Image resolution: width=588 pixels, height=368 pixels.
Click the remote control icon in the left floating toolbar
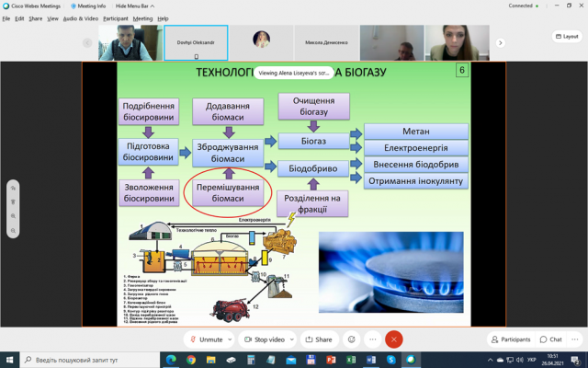(x=13, y=202)
